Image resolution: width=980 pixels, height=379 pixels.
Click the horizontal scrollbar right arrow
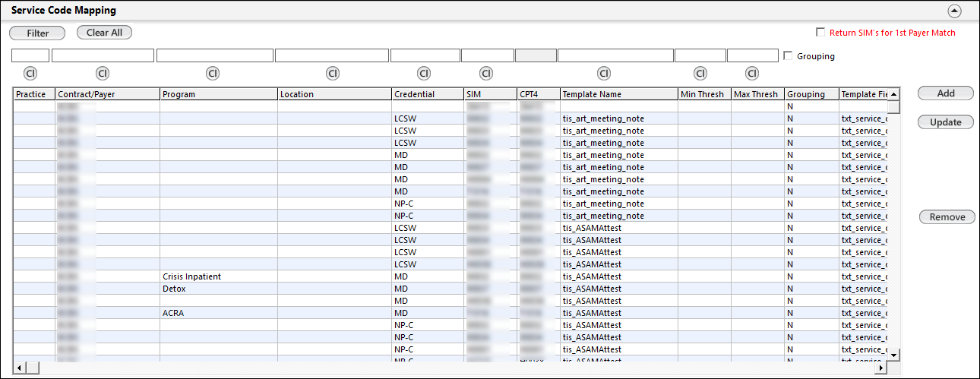point(880,368)
